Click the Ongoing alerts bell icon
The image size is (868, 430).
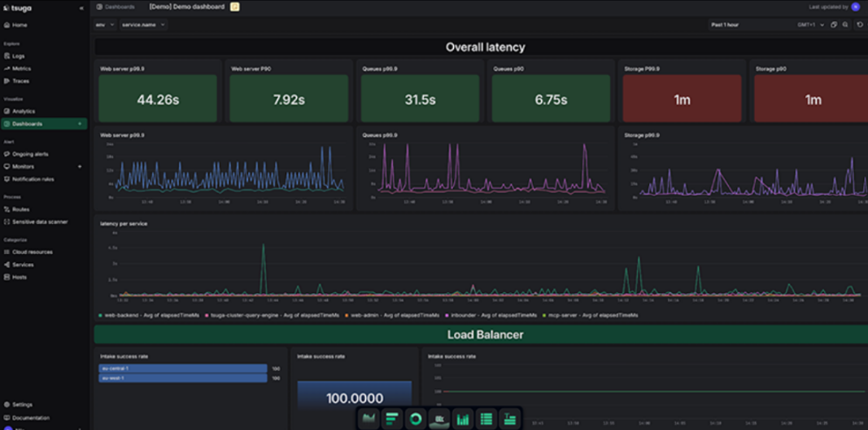point(7,154)
